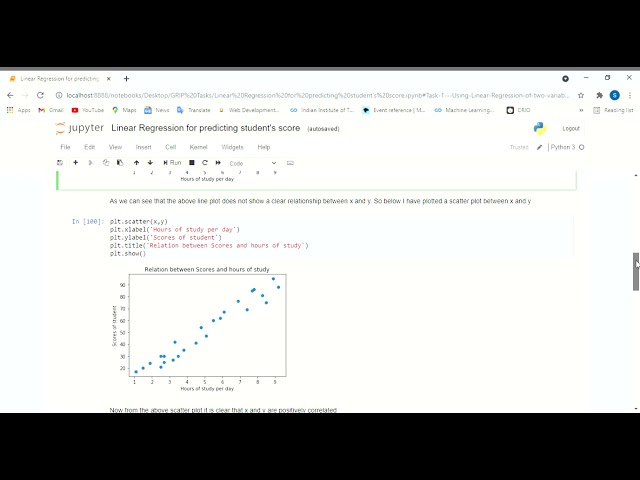This screenshot has height=480, width=640.
Task: Click the Trusted notebook indicator
Action: (x=519, y=147)
